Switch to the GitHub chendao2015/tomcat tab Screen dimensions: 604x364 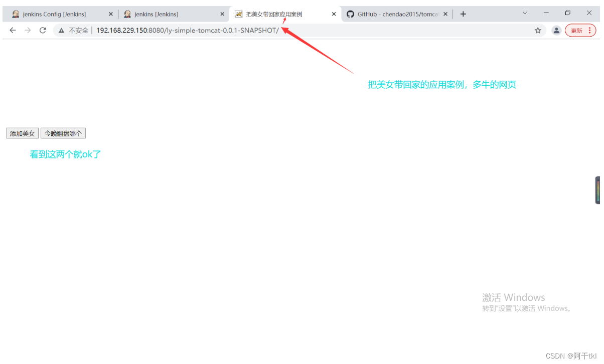[396, 14]
